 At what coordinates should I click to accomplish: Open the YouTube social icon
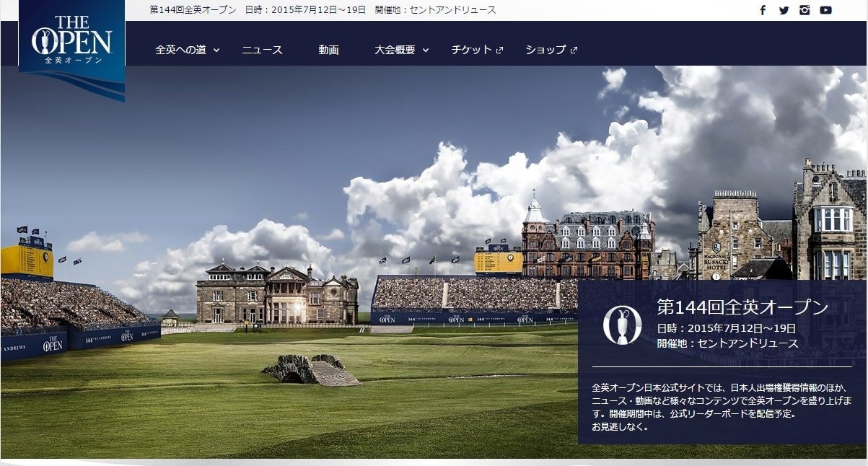pyautogui.click(x=825, y=10)
